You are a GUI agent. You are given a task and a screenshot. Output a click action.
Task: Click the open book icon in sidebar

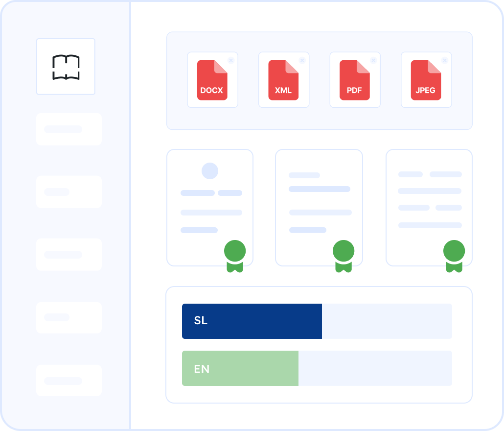click(66, 67)
